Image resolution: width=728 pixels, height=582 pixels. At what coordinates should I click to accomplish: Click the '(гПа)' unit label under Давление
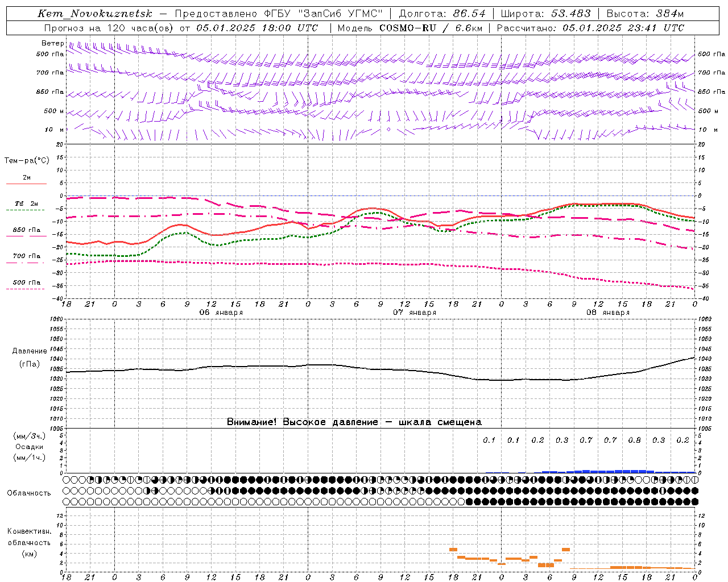click(x=30, y=364)
